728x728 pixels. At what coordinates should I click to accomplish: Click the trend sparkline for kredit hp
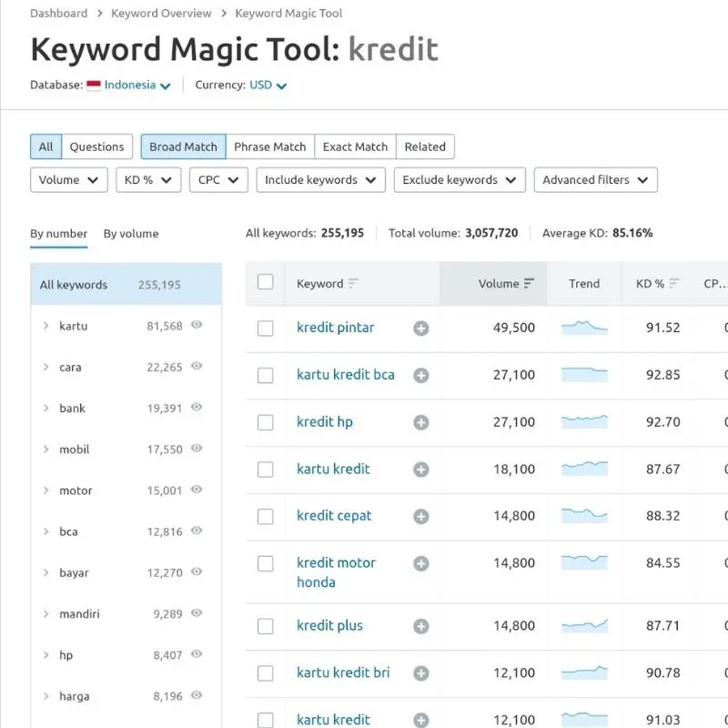[x=583, y=421]
